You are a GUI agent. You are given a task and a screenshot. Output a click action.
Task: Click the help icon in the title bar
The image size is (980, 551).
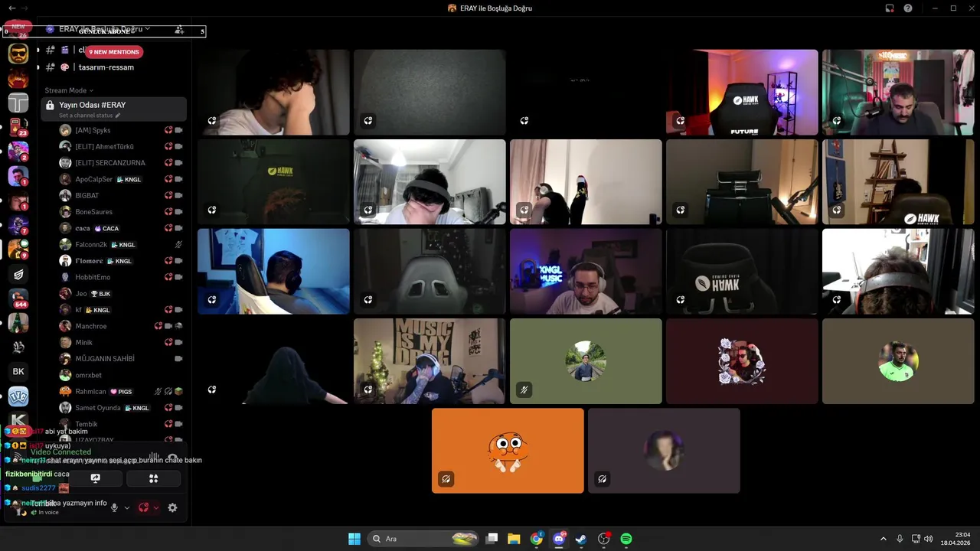pos(908,8)
